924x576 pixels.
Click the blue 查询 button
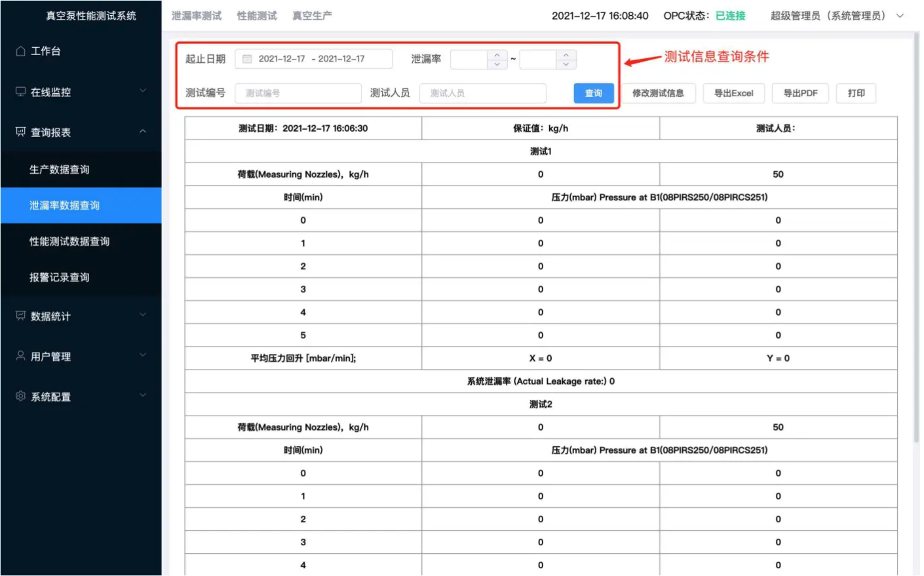(594, 93)
